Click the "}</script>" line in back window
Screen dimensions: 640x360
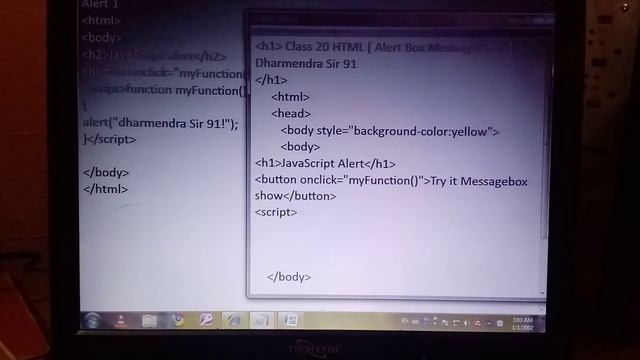[x=109, y=140]
